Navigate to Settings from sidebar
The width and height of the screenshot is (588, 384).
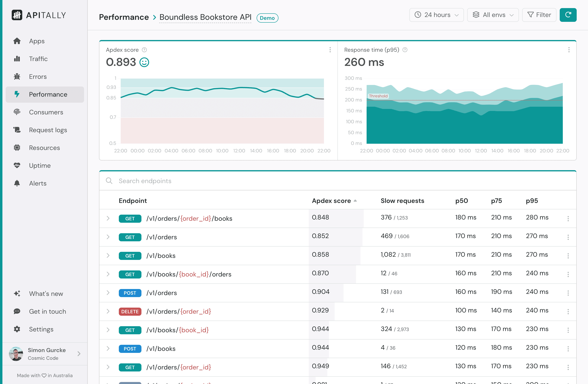[41, 329]
